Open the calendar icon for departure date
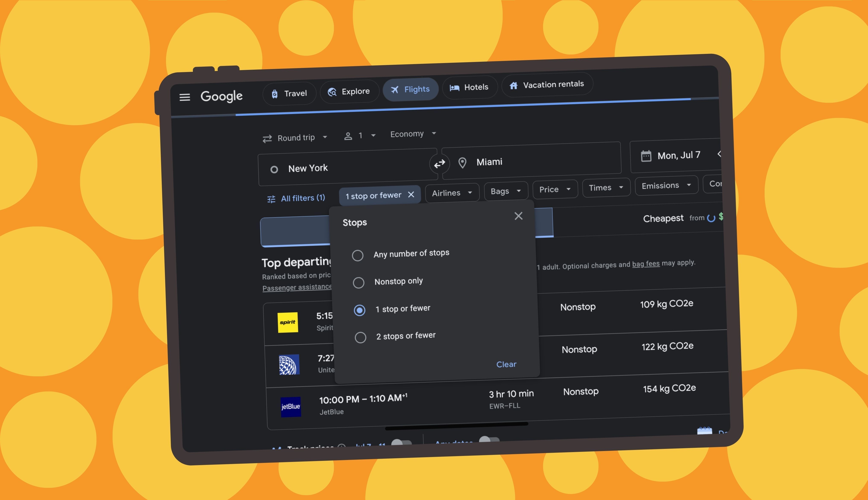This screenshot has height=500, width=868. point(646,156)
